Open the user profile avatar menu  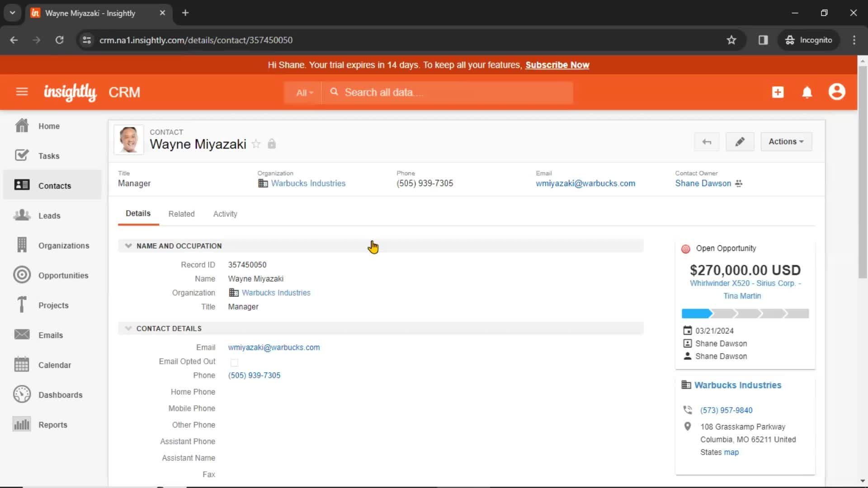point(837,92)
